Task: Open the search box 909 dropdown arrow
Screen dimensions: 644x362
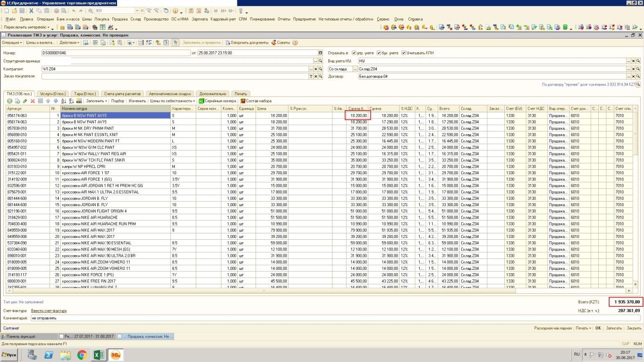Action: (x=137, y=10)
